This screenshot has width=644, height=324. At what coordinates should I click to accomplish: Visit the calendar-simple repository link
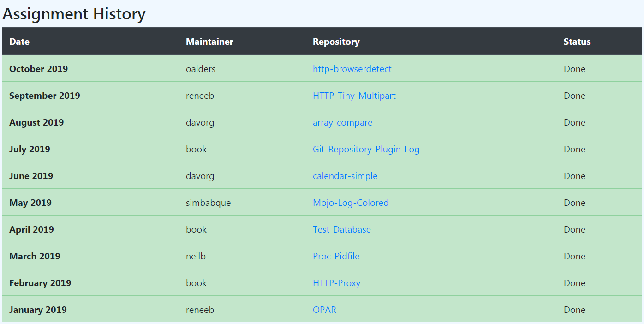pos(345,176)
